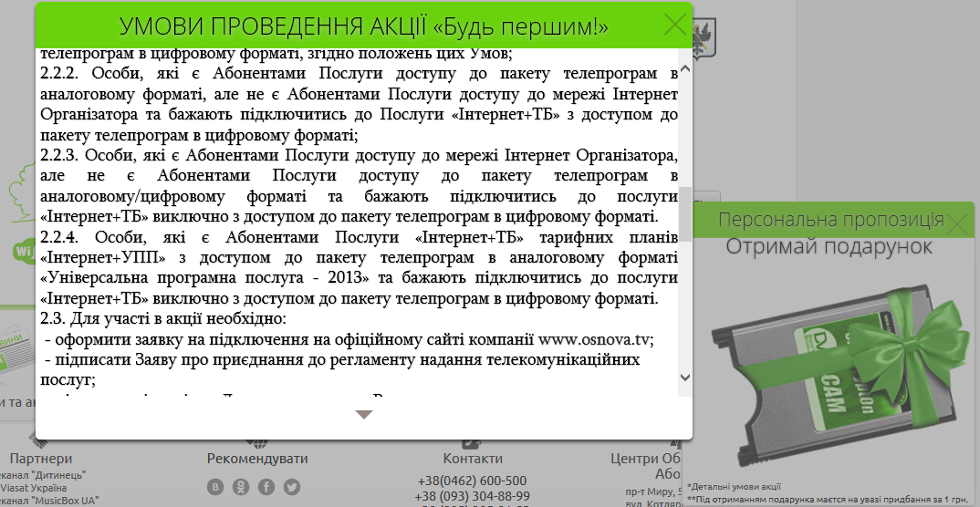Open the Контакти footer section
This screenshot has width=980, height=507.
(x=472, y=459)
